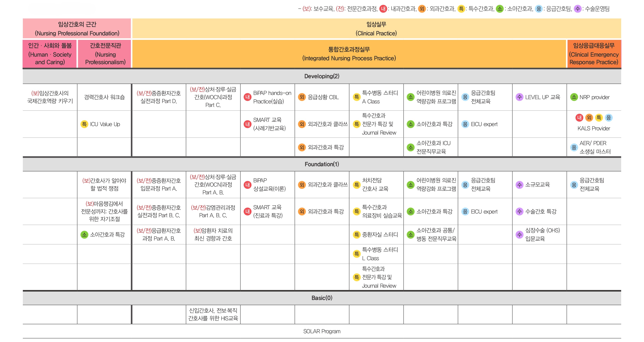Click the green 소 icon in the top legend
644x342 pixels.
coord(499,9)
